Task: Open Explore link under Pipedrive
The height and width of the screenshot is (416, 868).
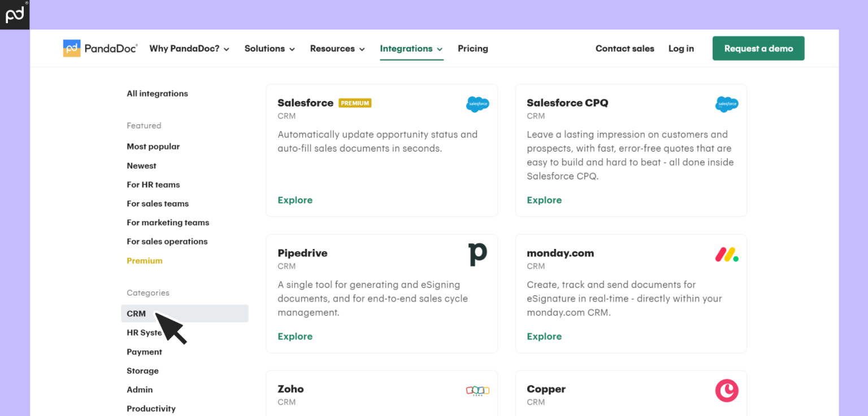Action: tap(295, 336)
